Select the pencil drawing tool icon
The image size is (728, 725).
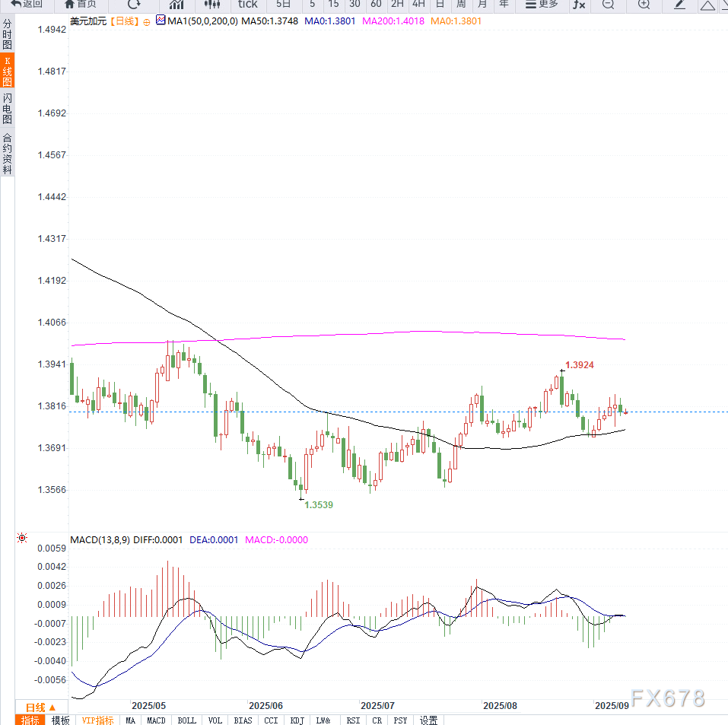[x=681, y=5]
